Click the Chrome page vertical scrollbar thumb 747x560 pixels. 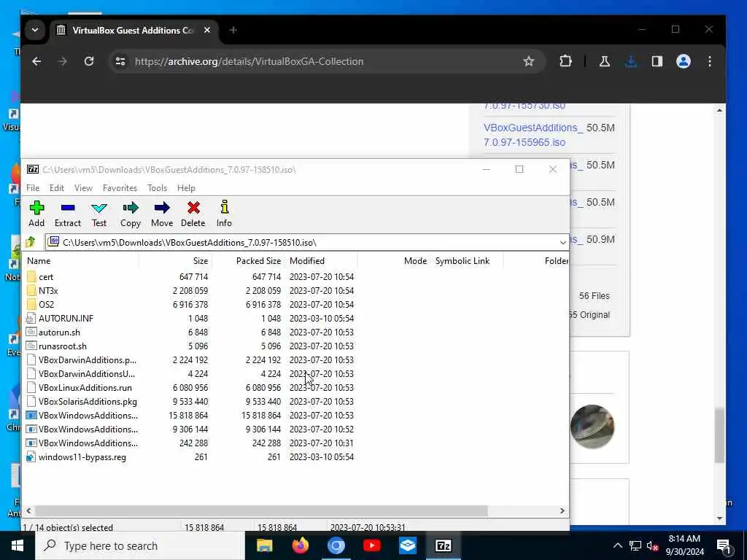click(719, 435)
